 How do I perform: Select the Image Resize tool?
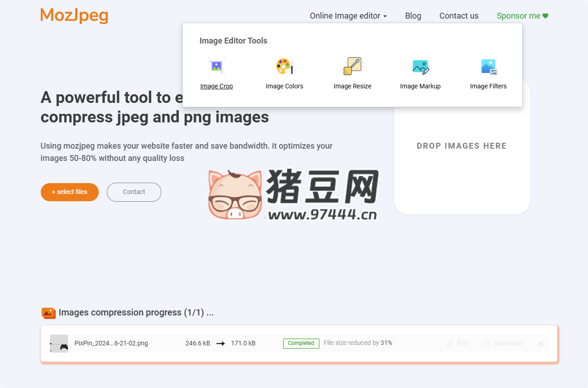coord(352,73)
